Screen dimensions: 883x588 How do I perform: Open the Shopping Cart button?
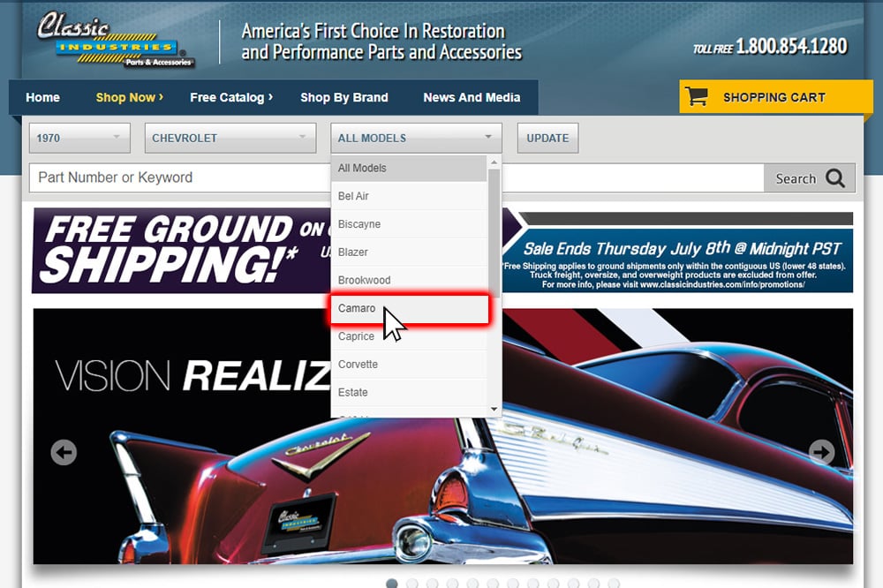(x=776, y=96)
